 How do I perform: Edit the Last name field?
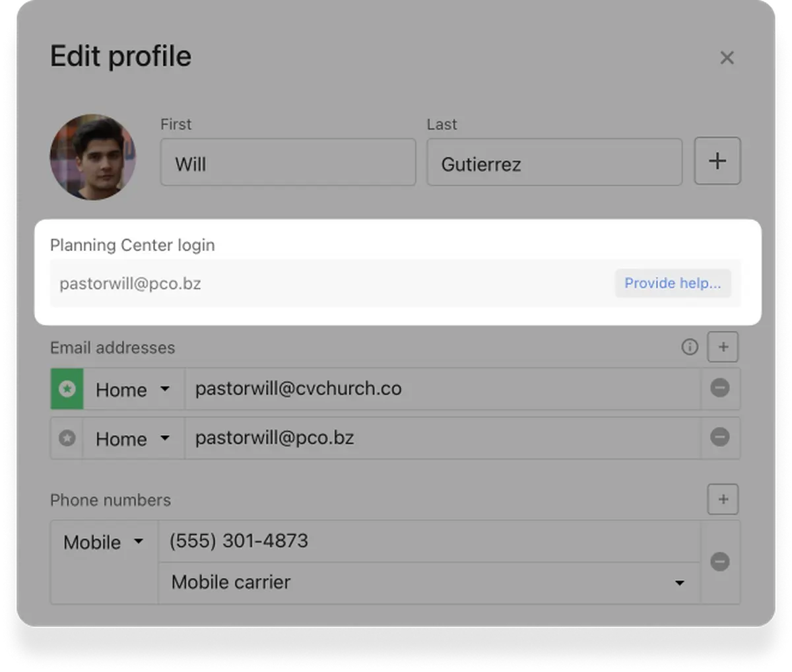(x=554, y=162)
